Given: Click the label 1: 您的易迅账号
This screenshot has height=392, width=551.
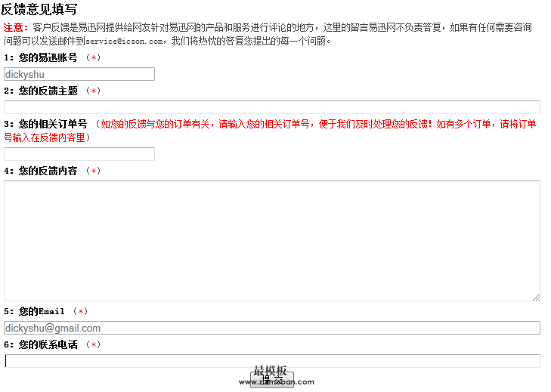Looking at the screenshot, I should coord(41,57).
